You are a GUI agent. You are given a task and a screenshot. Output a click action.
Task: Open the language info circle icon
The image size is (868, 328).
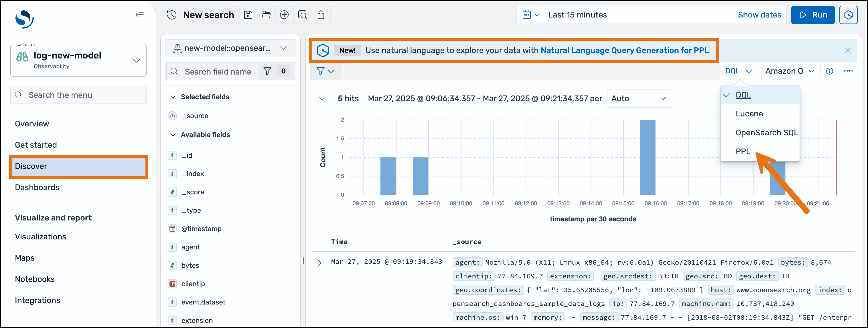(x=829, y=71)
